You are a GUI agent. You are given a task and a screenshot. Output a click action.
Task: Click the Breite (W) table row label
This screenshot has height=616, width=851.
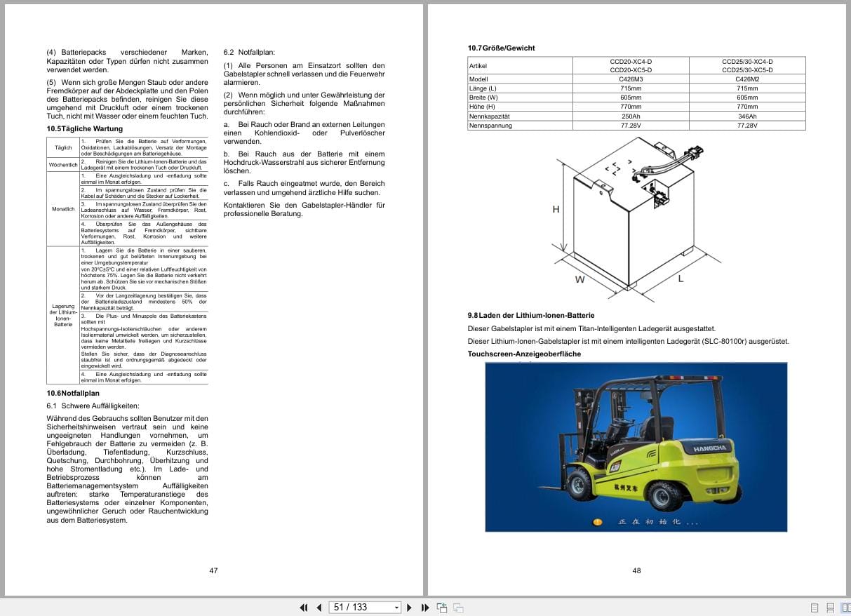520,98
